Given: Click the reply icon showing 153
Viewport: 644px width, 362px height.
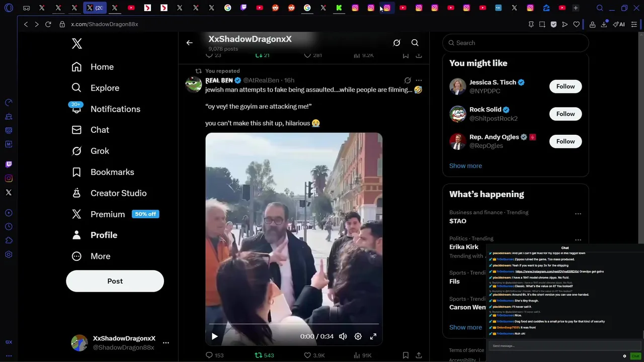Looking at the screenshot, I should click(x=214, y=355).
